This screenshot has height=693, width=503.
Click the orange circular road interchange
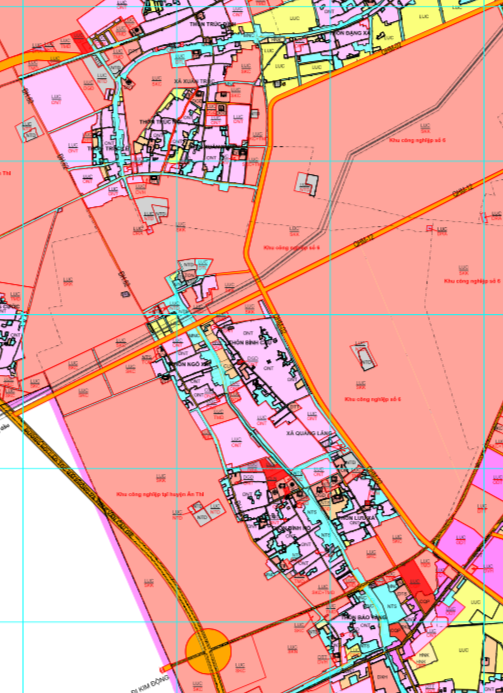[x=208, y=651]
